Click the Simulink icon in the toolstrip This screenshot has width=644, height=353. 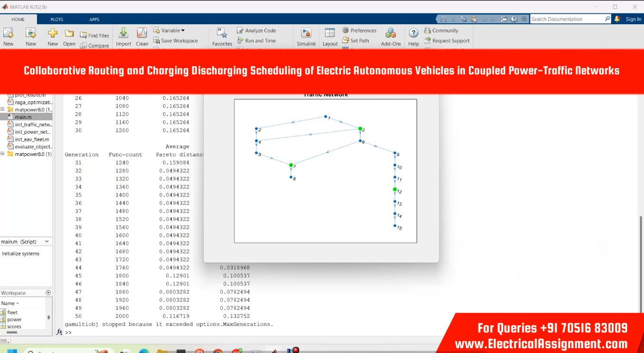click(306, 34)
